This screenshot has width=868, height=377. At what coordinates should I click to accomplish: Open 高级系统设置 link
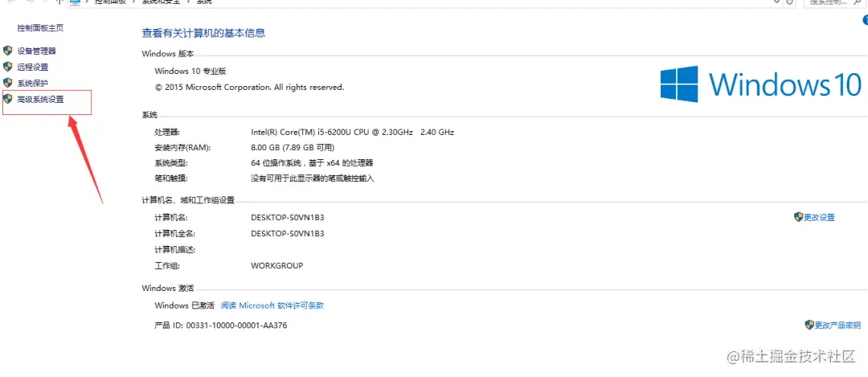coord(40,100)
